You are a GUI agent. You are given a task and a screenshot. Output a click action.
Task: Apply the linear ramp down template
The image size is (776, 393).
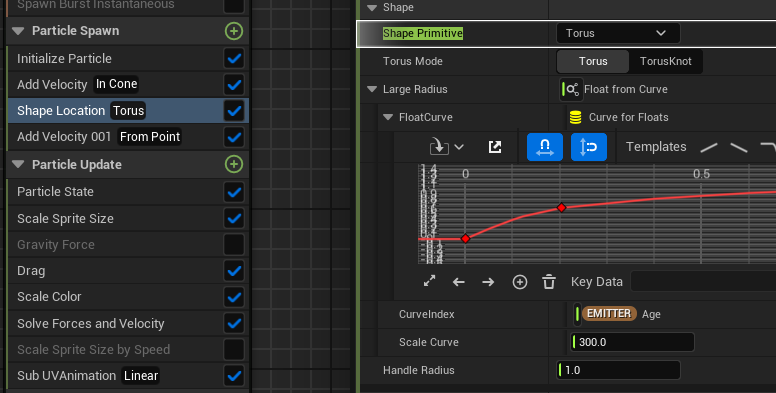[x=738, y=147]
